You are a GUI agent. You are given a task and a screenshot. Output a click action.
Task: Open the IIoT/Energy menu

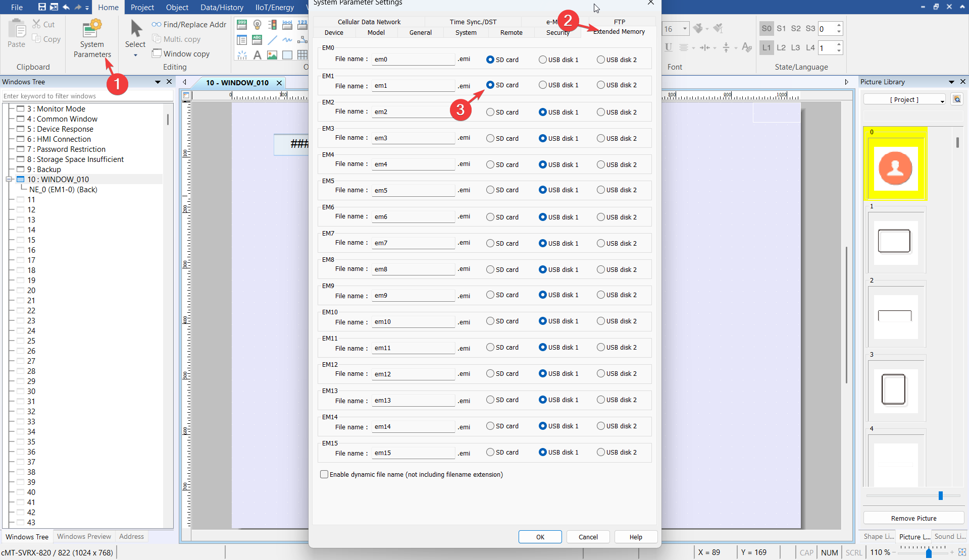pyautogui.click(x=274, y=7)
